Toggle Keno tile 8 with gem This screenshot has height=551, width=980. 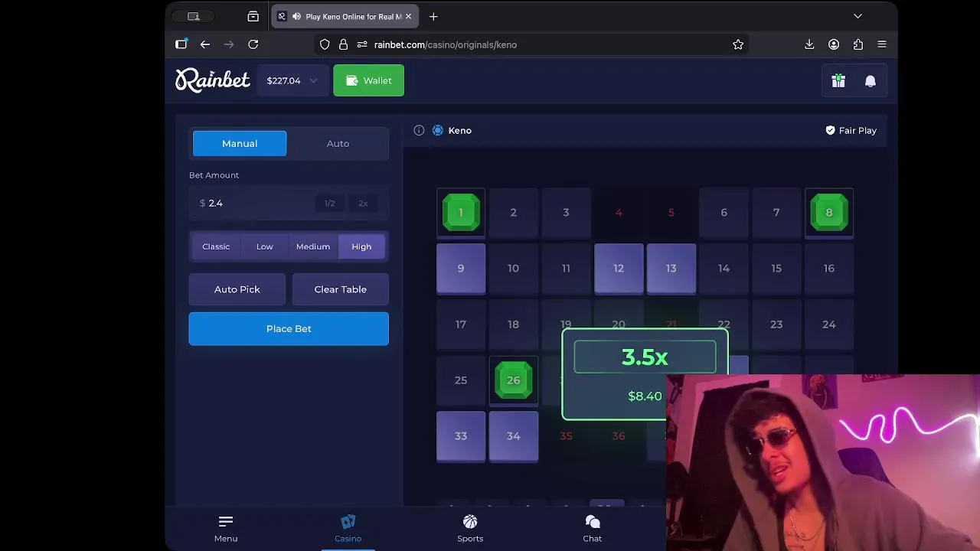(829, 213)
